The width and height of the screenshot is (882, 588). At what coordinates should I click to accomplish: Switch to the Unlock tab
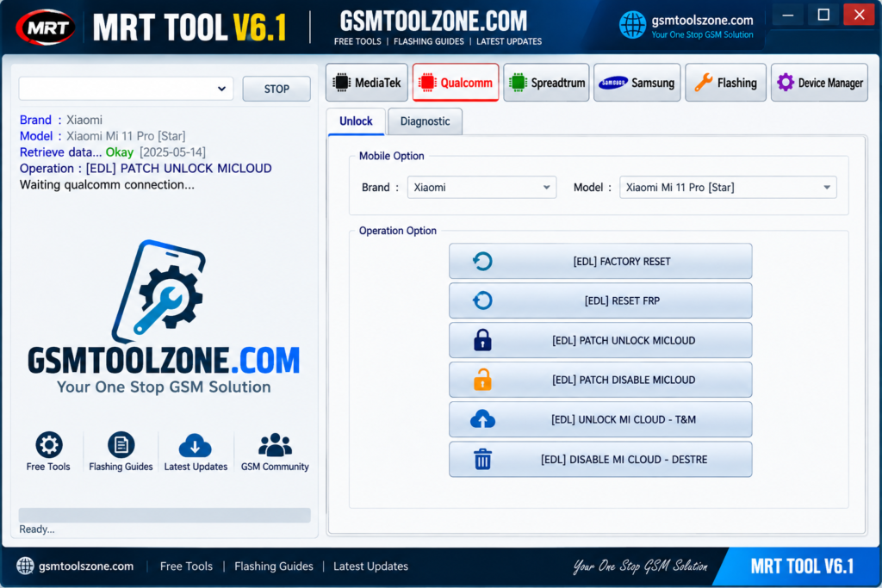point(356,121)
